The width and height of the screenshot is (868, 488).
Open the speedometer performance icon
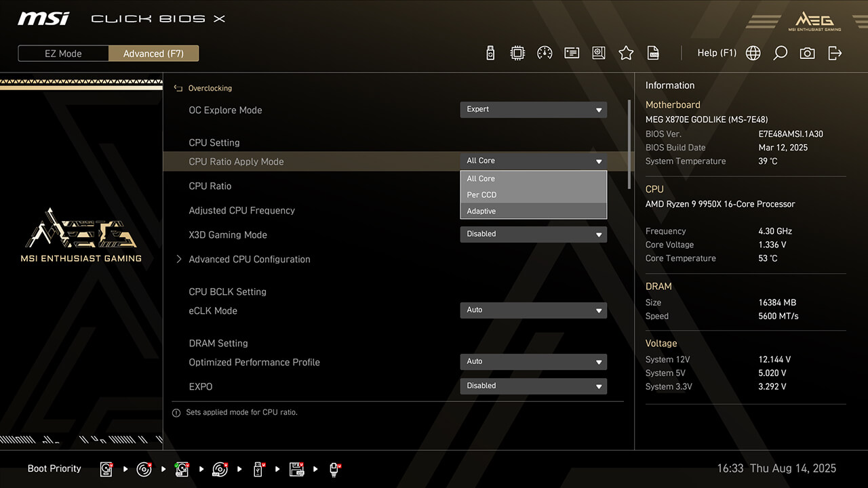(x=545, y=53)
